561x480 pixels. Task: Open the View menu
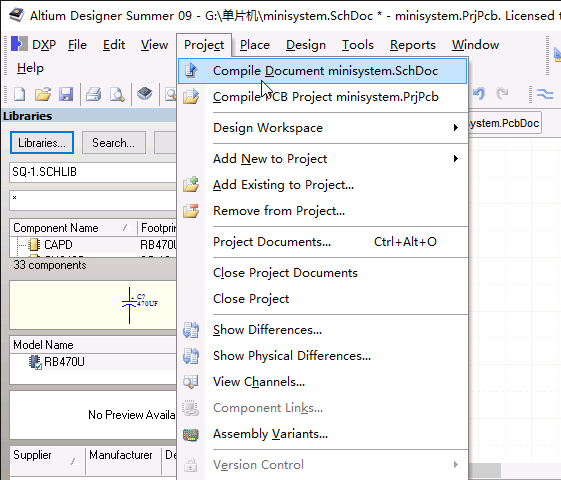(x=154, y=45)
